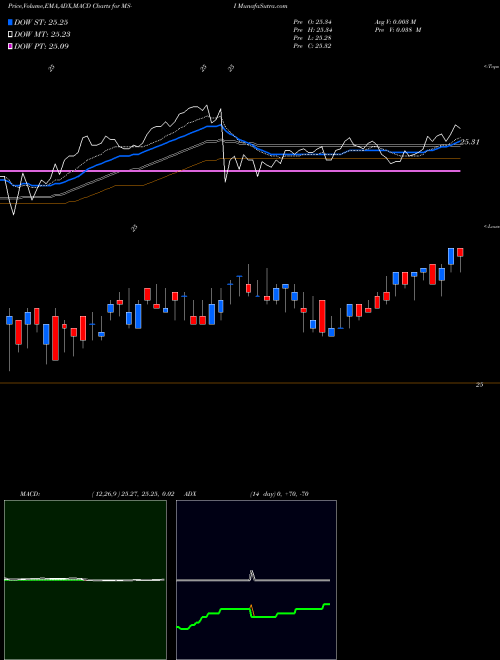The image size is (500, 660).
Task: Click the dark blue ADX indicator panel
Action: [x=256, y=580]
